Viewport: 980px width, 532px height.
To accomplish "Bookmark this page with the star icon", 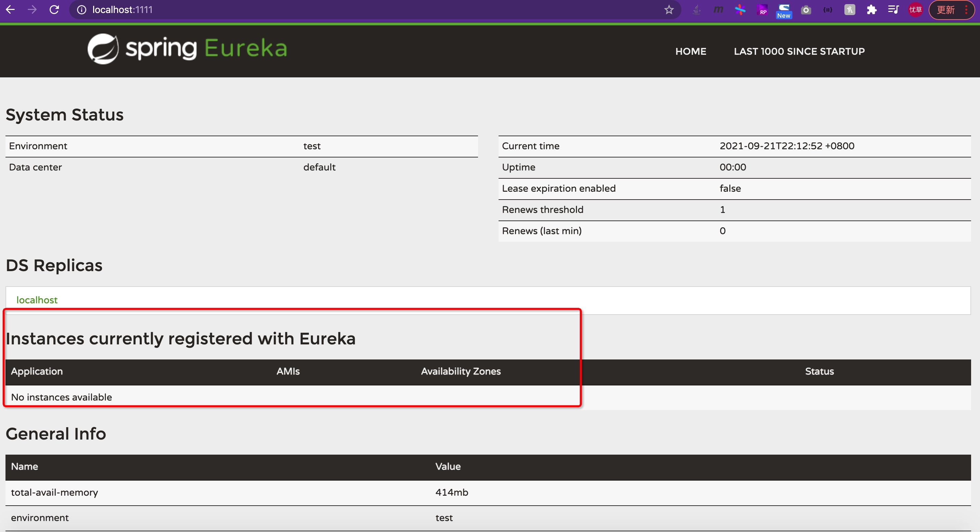I will click(x=669, y=10).
